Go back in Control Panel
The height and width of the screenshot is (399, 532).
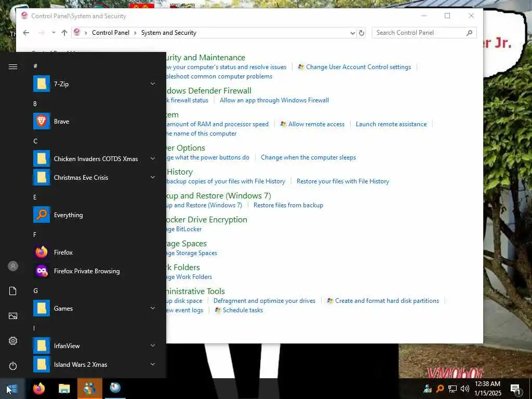point(26,33)
